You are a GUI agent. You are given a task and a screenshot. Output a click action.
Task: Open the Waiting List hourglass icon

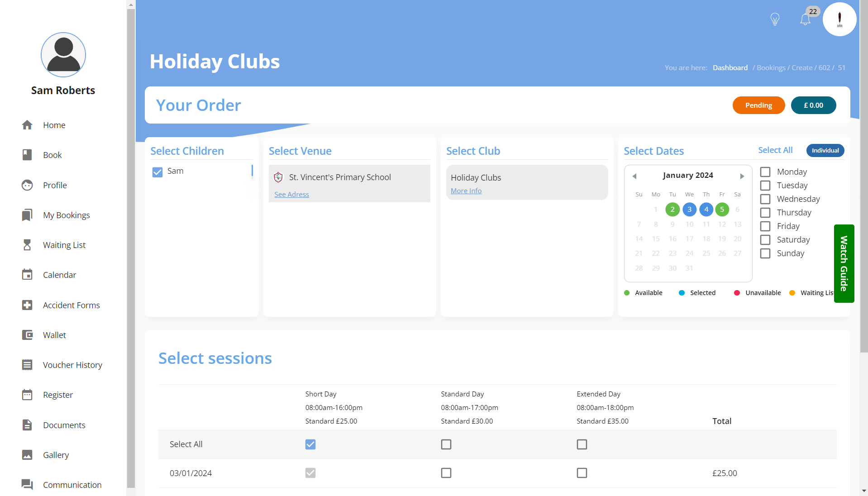[x=27, y=245]
